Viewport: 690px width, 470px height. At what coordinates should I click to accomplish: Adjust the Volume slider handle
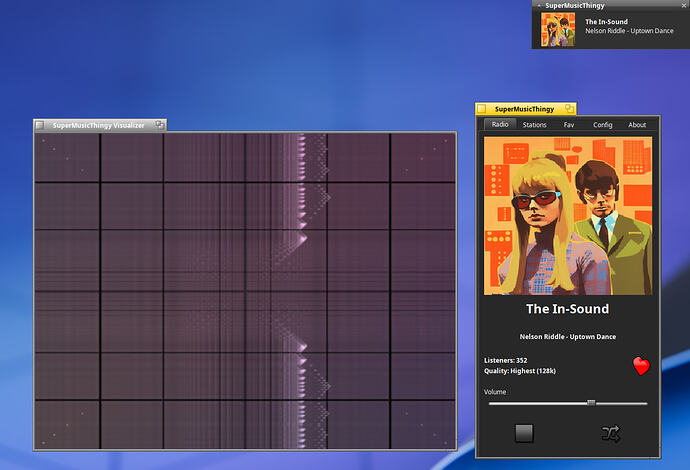[x=591, y=403]
